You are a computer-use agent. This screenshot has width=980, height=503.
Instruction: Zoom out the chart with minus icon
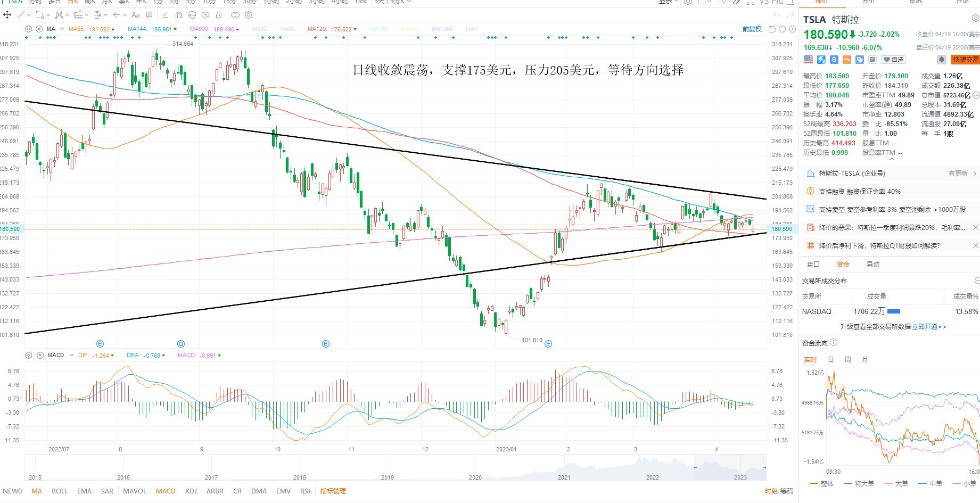(783, 29)
